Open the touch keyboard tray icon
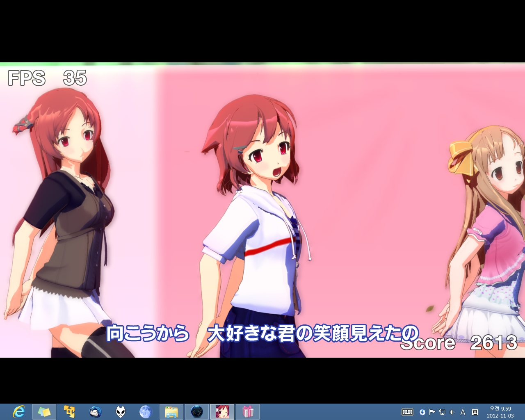The image size is (525, 420). tap(407, 412)
